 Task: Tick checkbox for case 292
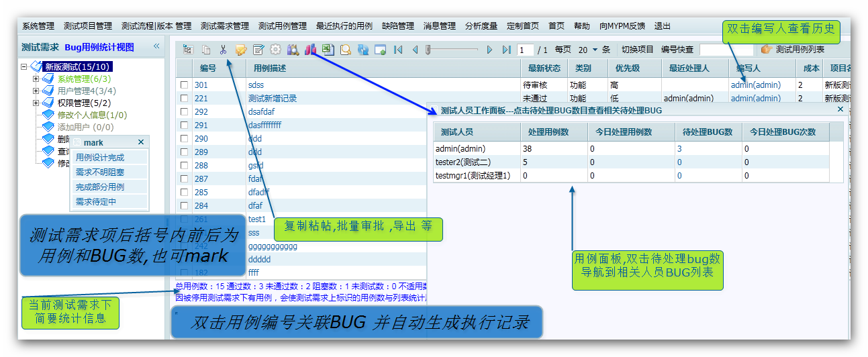point(184,112)
